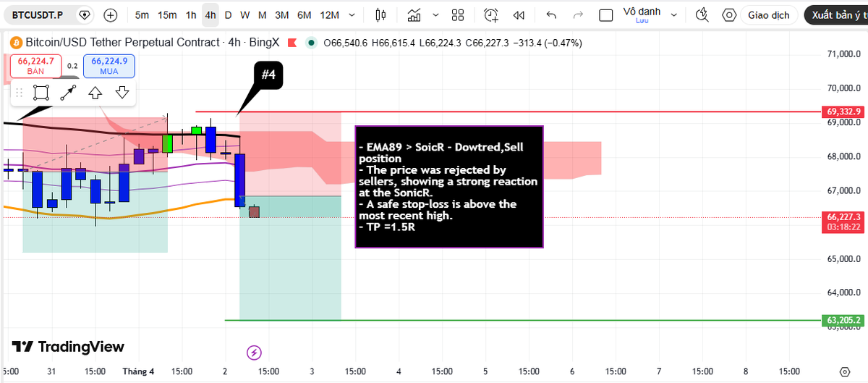Image resolution: width=868 pixels, height=383 pixels.
Task: Create an alert with the alarm clock icon
Action: [x=491, y=14]
